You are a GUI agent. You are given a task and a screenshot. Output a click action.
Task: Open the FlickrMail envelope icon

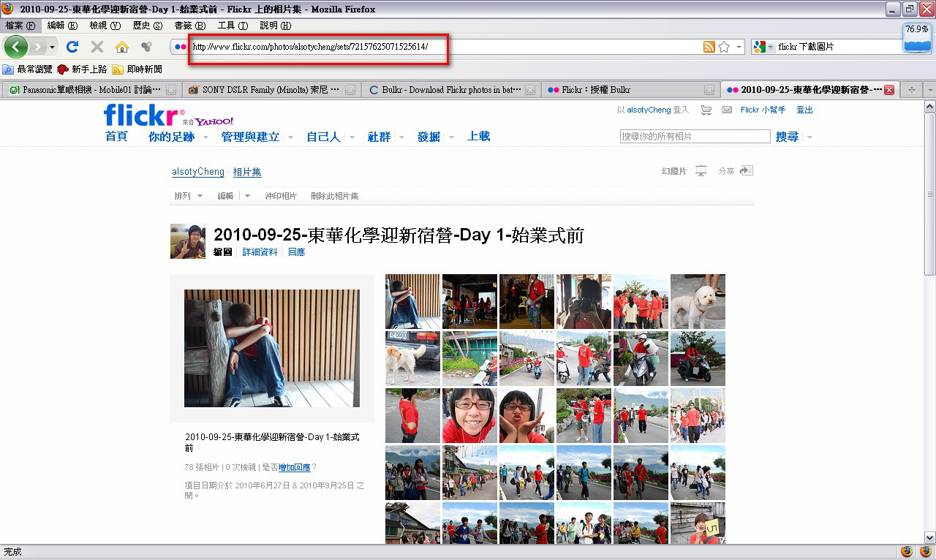click(x=727, y=110)
